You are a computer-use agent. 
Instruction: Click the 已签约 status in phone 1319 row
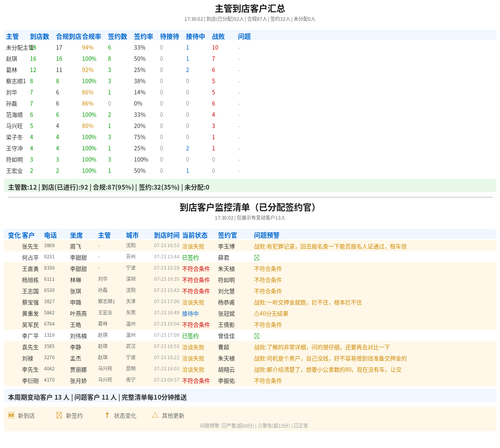[190, 336]
